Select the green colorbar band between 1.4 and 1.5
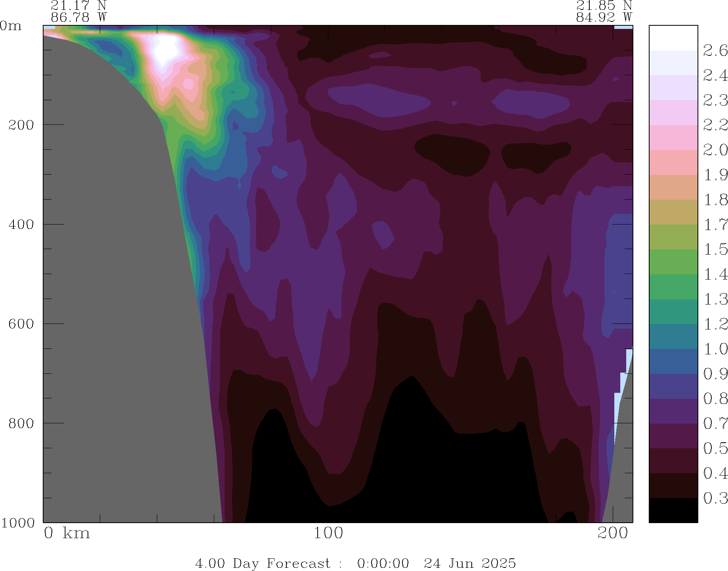Screen dimensions: 728x571 click(x=673, y=261)
